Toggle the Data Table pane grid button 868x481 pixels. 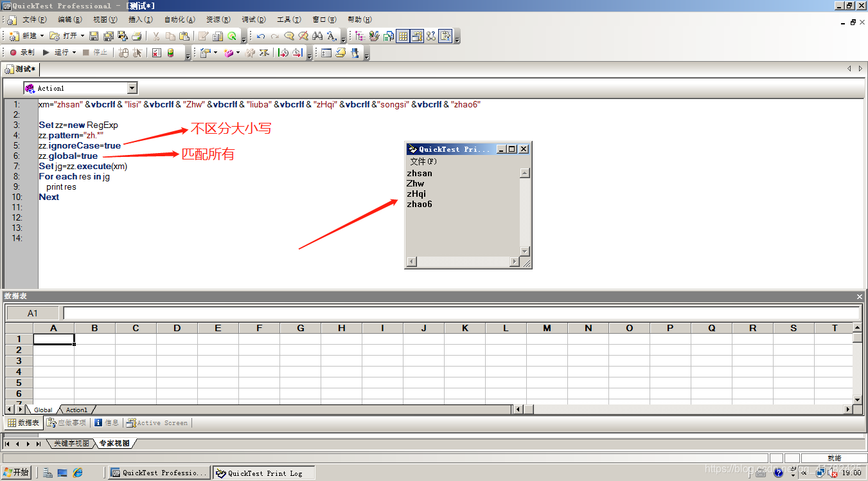(x=403, y=36)
